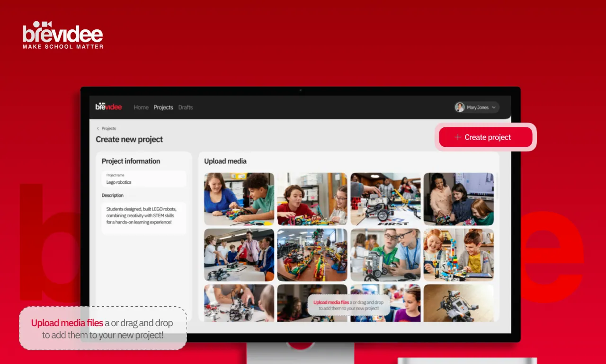Viewport: 606px width, 364px height.
Task: Click the brevidee Make School Matter logo
Action: point(63,35)
